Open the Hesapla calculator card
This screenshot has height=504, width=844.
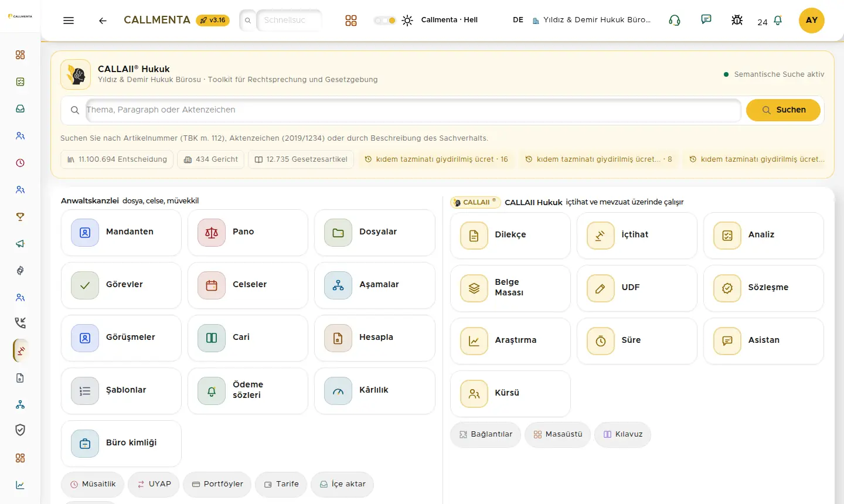tap(375, 338)
